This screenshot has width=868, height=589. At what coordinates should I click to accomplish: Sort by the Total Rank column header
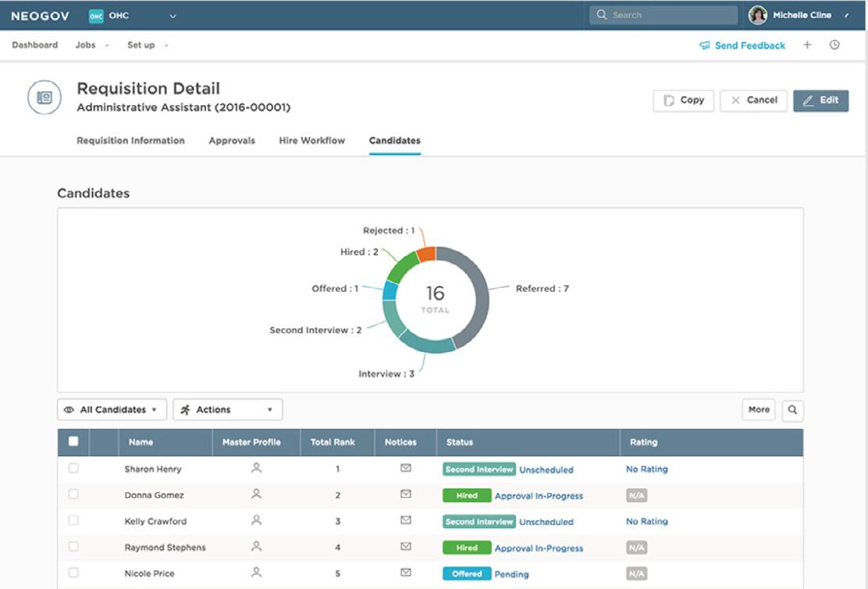point(333,442)
